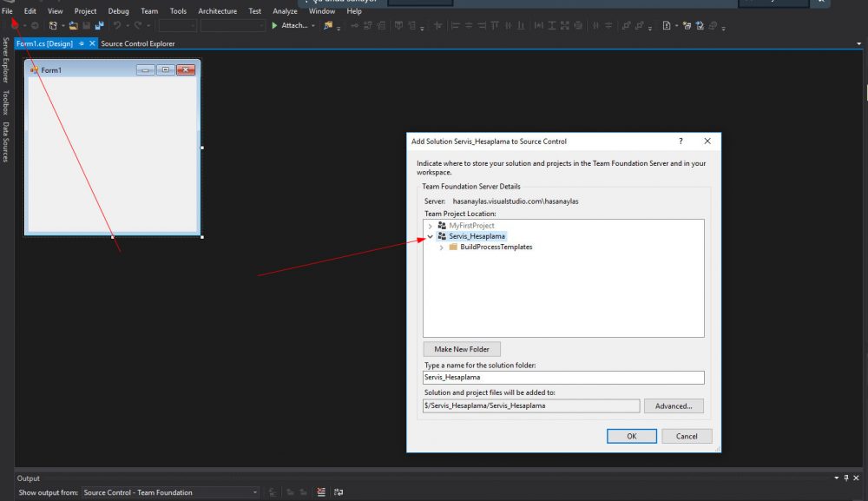The height and width of the screenshot is (501, 868).
Task: Open the Analyze menu
Action: (x=285, y=11)
